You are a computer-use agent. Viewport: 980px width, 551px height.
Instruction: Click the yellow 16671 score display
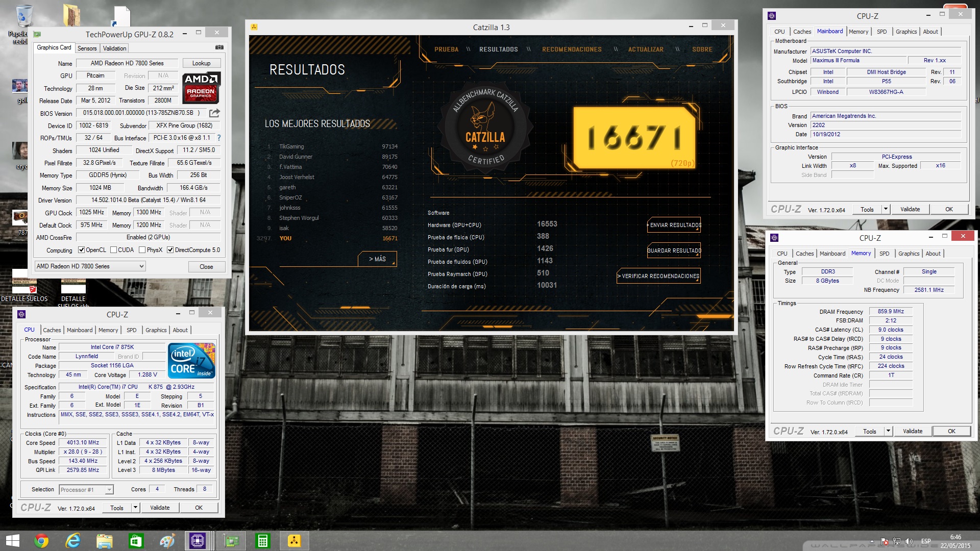click(x=633, y=138)
